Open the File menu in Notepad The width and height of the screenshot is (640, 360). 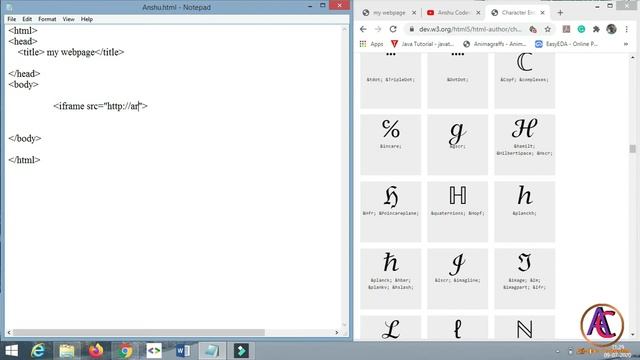(11, 19)
